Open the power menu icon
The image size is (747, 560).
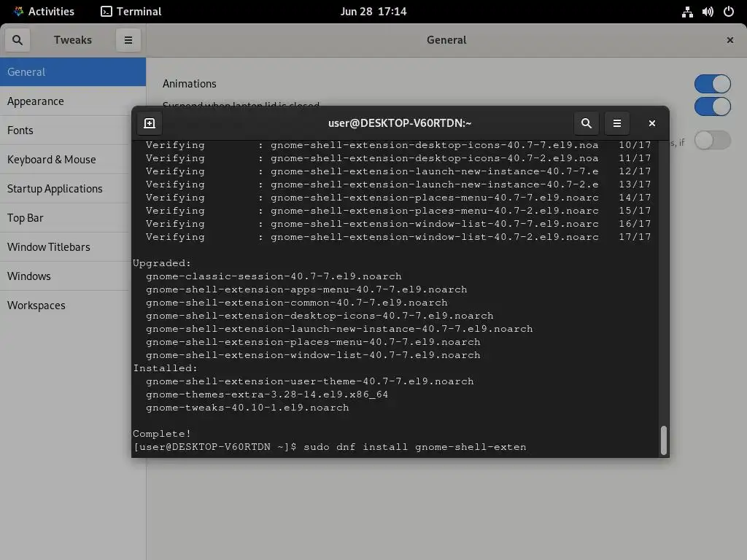tap(729, 12)
